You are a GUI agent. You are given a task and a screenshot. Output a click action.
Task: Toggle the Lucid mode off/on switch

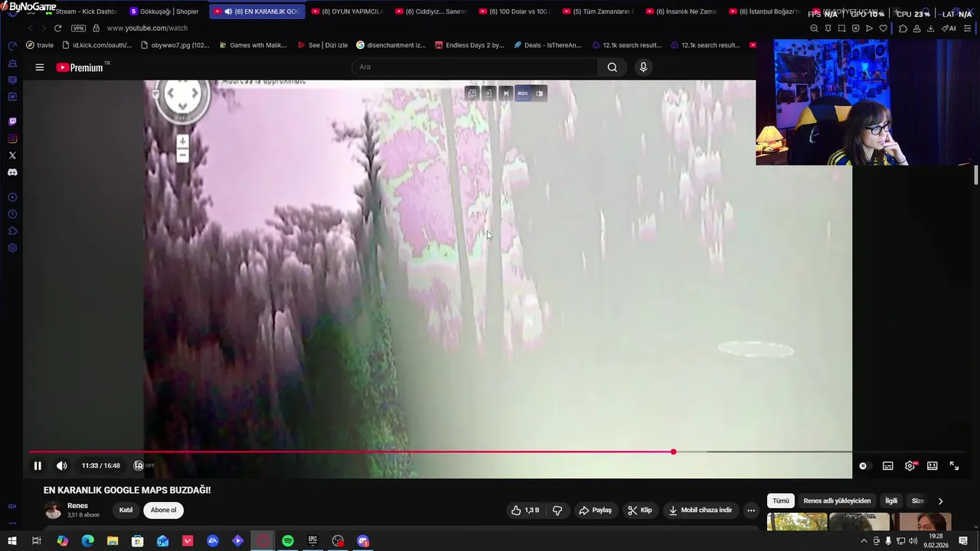(144, 465)
